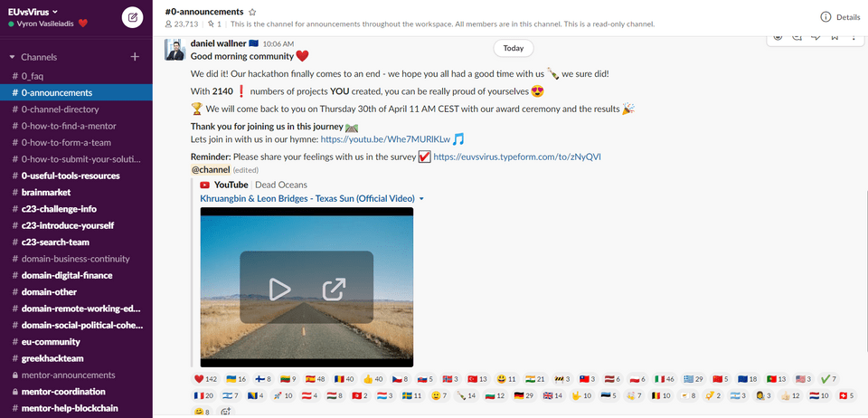Open the #brainmarket channel

76,192
